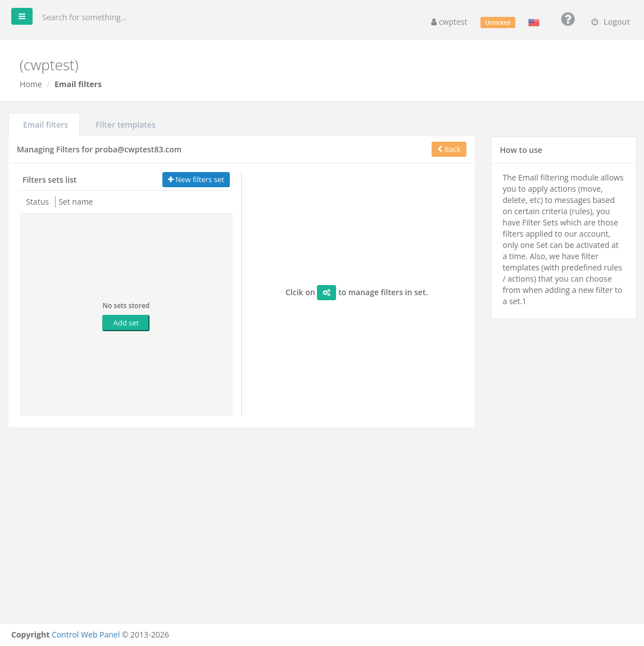Viewport: 644px width, 646px height.
Task: Open the language flag selector
Action: [x=534, y=22]
